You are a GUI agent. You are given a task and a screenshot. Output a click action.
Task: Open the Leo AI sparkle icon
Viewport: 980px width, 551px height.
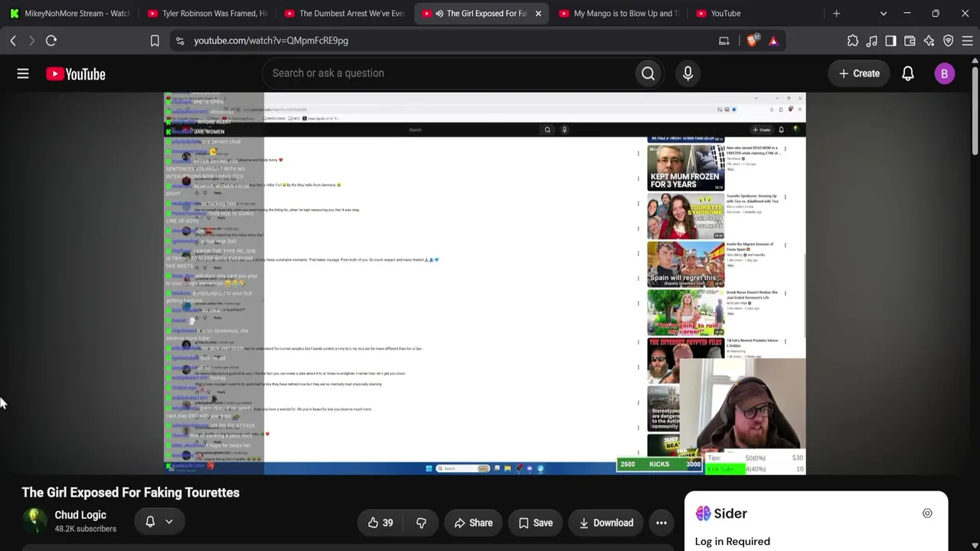coord(929,41)
